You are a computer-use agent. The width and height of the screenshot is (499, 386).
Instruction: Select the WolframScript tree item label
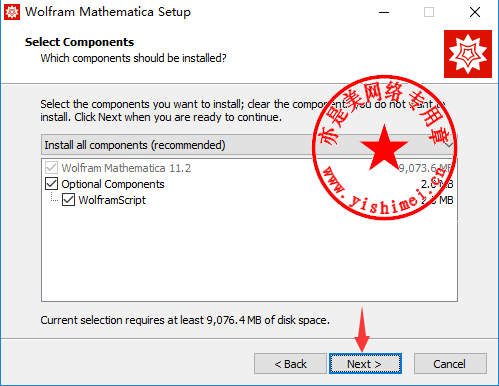[x=112, y=200]
